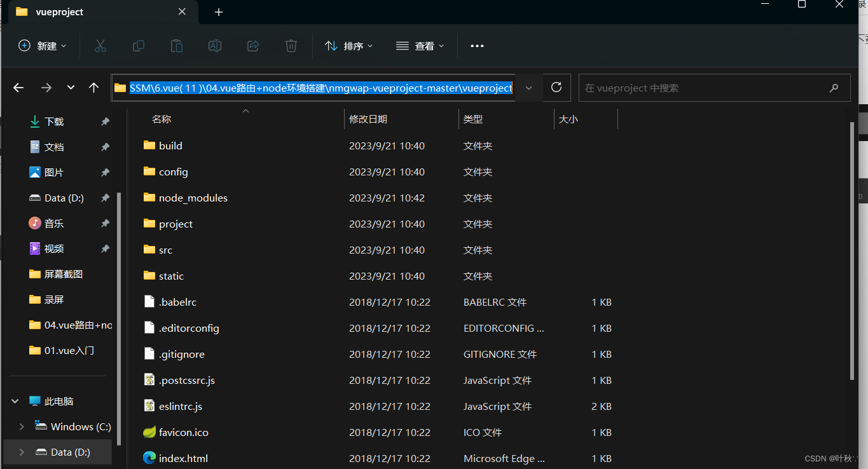Viewport: 868px width, 469px height.
Task: Select the src folder row
Action: tap(382, 250)
